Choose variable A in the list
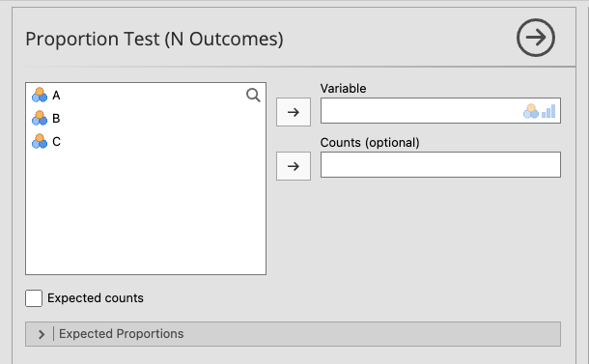 56,96
